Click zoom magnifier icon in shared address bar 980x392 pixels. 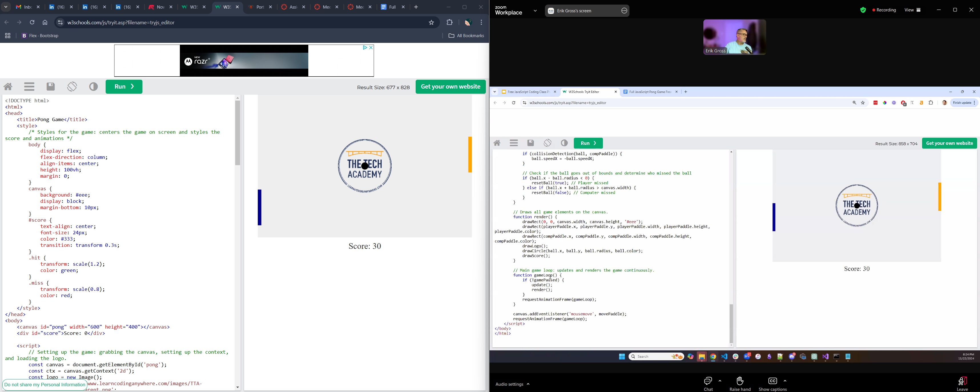click(854, 103)
